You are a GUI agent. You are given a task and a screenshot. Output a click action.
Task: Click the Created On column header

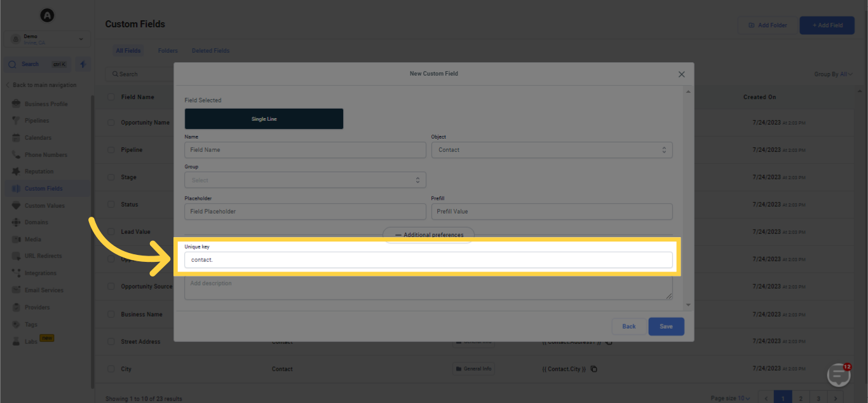pos(759,97)
